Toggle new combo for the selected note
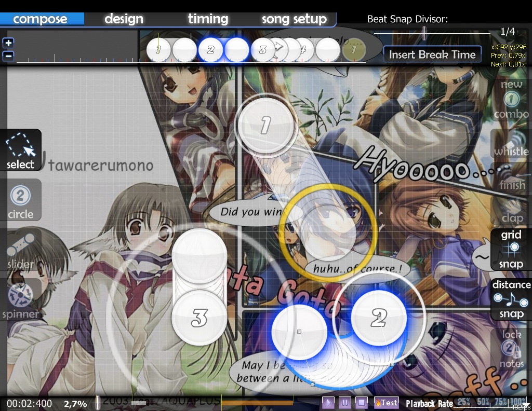 tap(511, 99)
